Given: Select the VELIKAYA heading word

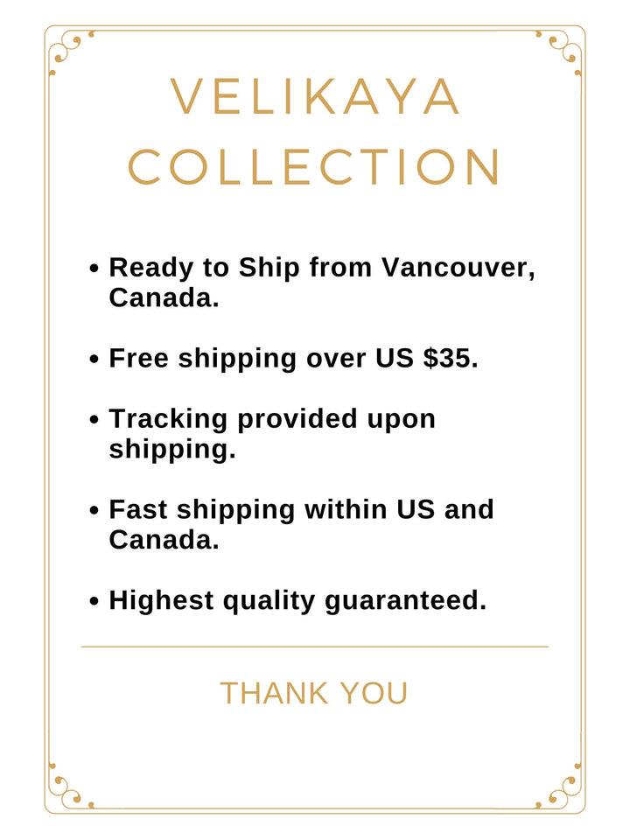Looking at the screenshot, I should point(315,97).
